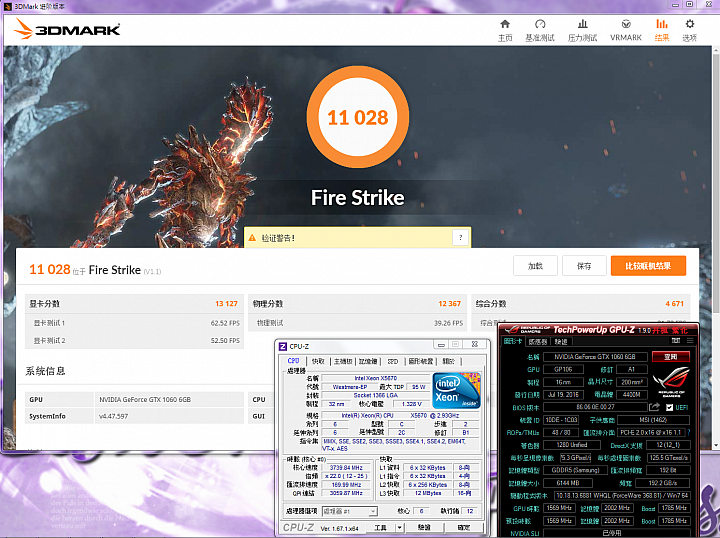Click GPU-Z name field NVIDIA GeForce GTX 1060 6GB
The width and height of the screenshot is (720, 538).
(595, 357)
